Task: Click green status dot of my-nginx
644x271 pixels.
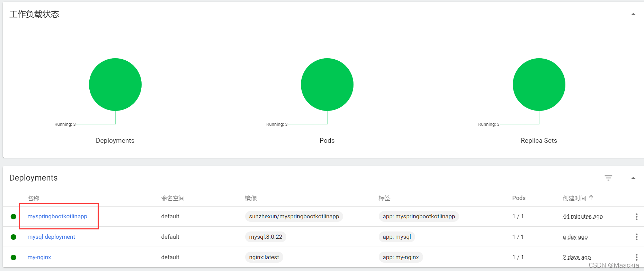Action: pyautogui.click(x=14, y=257)
